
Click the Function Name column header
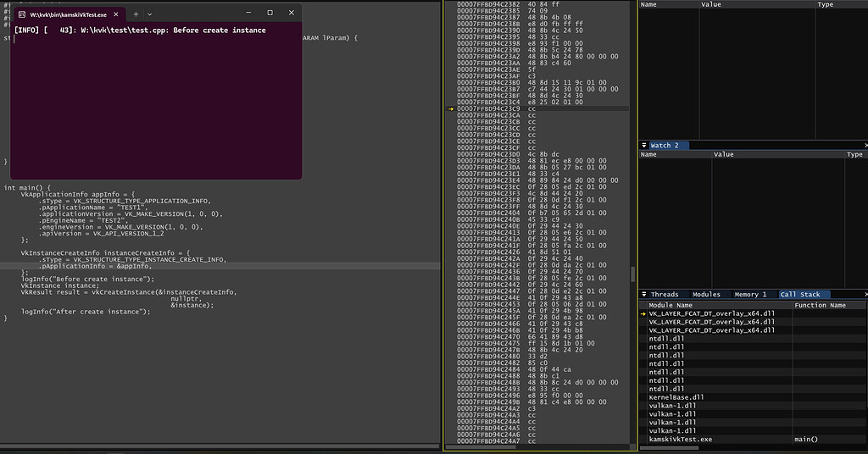[x=820, y=305]
